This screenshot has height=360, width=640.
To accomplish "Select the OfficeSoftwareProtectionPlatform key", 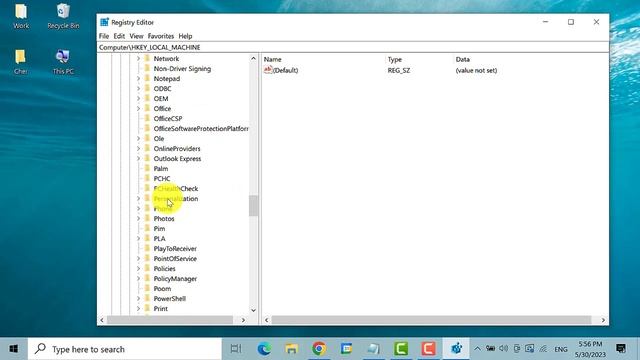I will click(201, 129).
